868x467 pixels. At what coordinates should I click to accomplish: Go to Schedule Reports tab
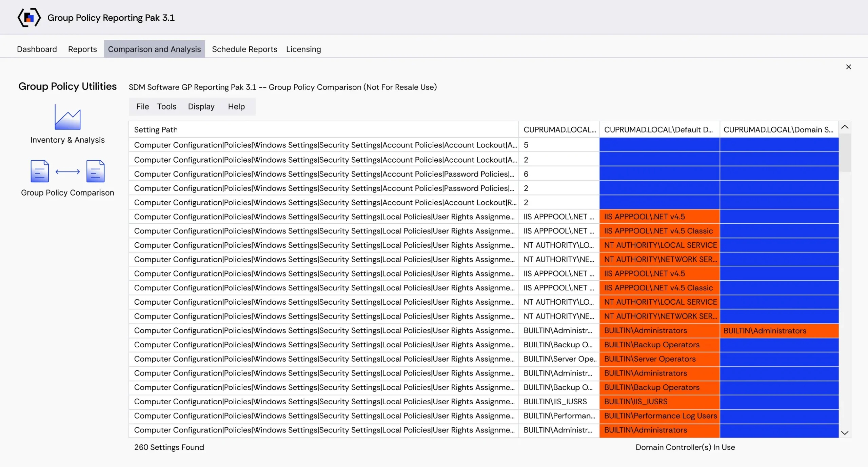(244, 49)
